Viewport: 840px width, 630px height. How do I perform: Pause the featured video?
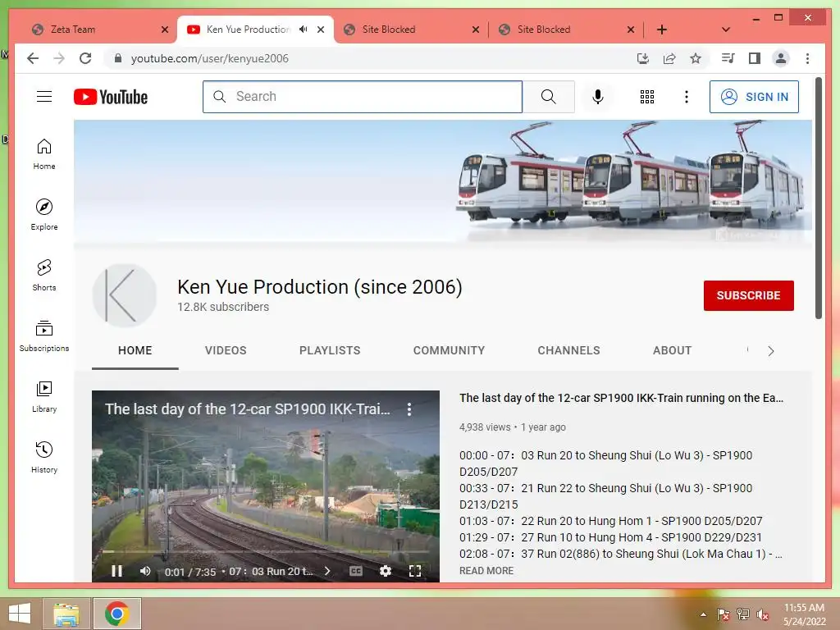tap(116, 571)
